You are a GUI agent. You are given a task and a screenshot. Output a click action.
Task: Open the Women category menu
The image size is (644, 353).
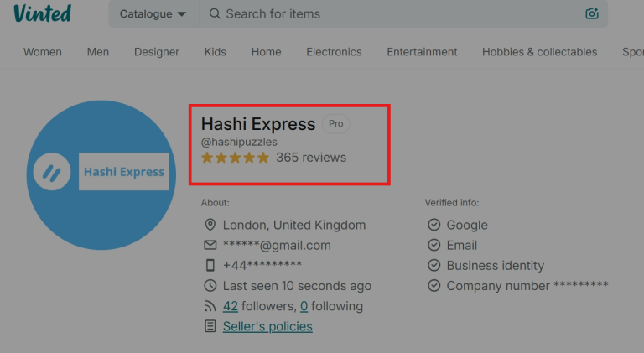(43, 52)
